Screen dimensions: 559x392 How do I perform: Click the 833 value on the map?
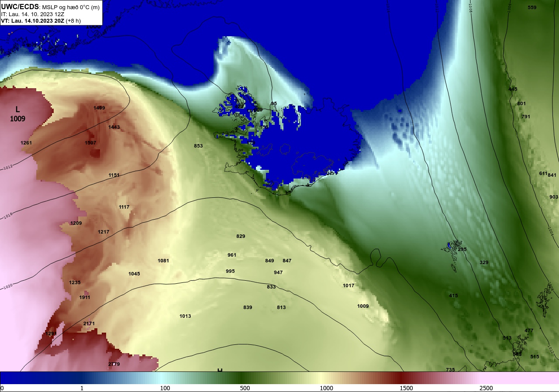point(271,287)
